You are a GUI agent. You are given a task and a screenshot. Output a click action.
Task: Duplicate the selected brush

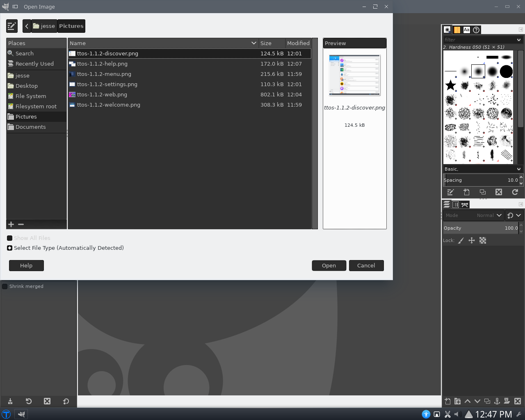483,192
